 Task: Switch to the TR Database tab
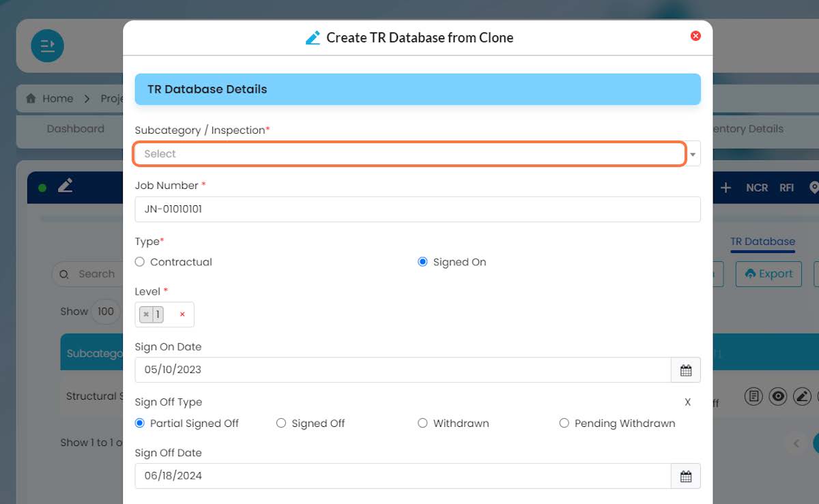coord(762,241)
